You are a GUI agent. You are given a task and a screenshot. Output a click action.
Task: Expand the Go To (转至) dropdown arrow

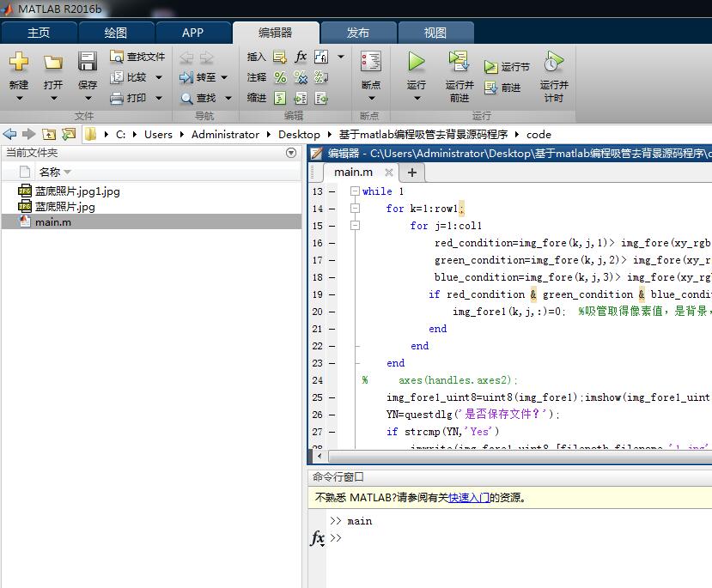[224, 77]
